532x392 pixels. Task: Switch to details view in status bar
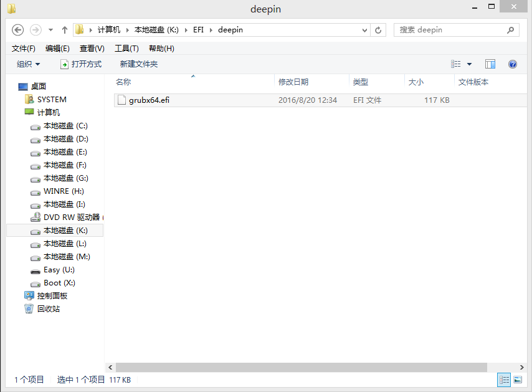coord(504,380)
